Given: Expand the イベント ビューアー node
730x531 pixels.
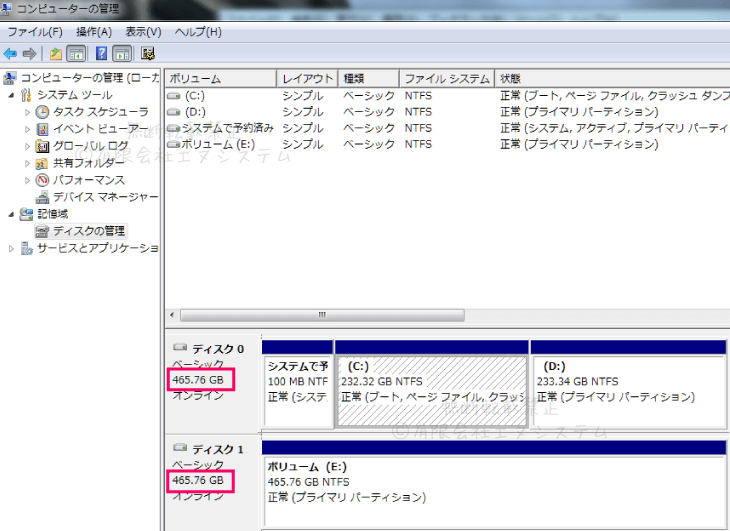Looking at the screenshot, I should pos(27,129).
